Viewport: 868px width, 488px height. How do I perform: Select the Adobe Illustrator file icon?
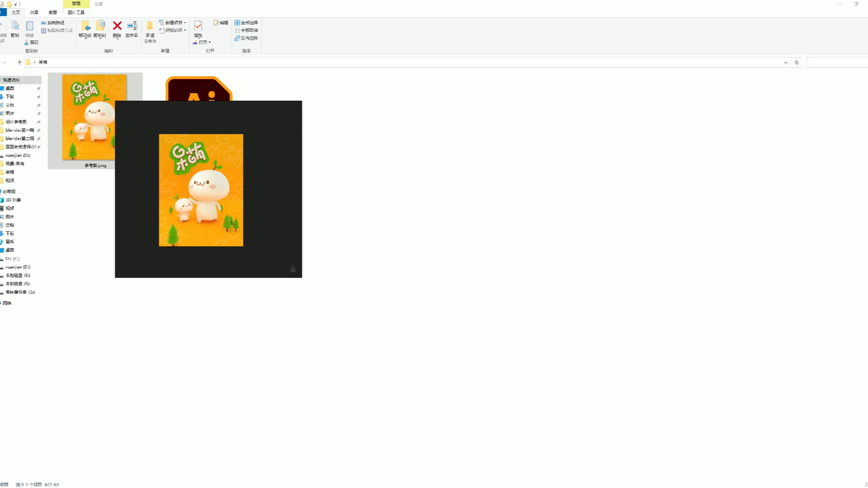[x=199, y=89]
